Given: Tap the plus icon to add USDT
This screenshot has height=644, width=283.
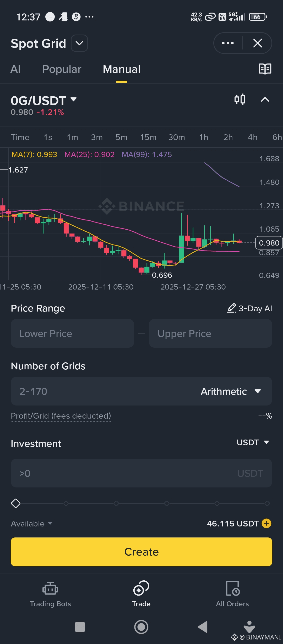Looking at the screenshot, I should tap(266, 523).
